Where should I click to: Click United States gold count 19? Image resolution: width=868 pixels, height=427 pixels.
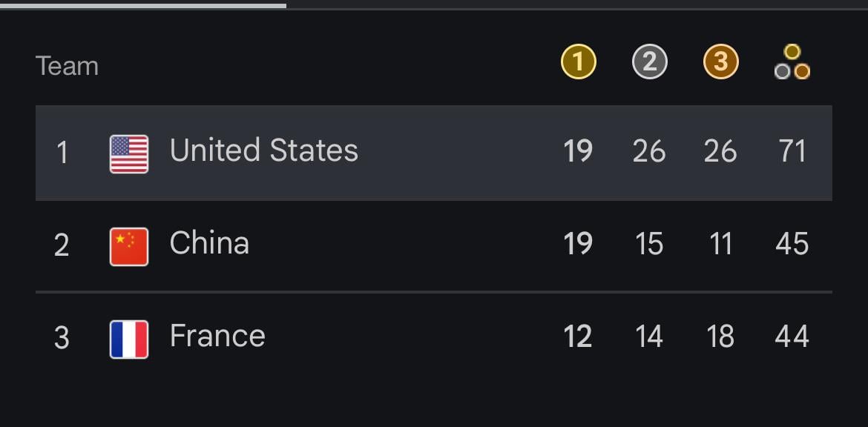pyautogui.click(x=578, y=151)
